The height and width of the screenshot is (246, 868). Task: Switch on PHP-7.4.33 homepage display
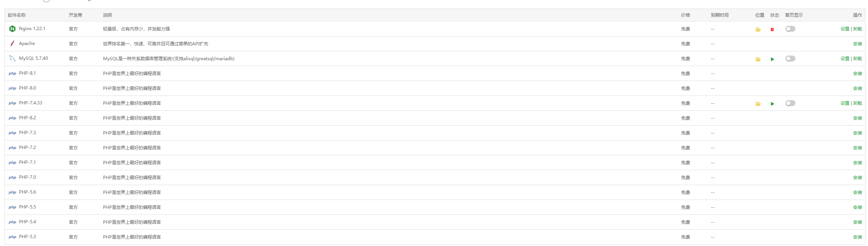(790, 103)
